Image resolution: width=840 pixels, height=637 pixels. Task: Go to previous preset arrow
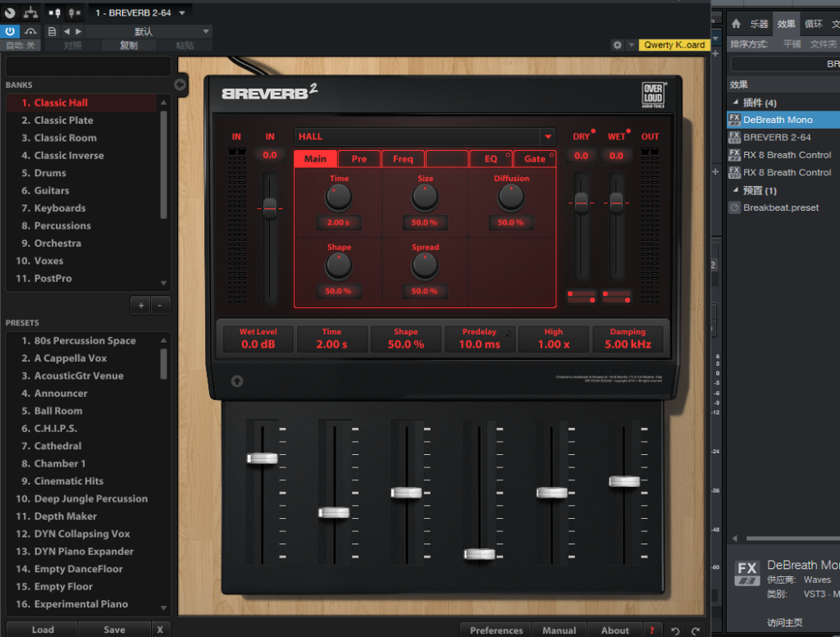66,31
